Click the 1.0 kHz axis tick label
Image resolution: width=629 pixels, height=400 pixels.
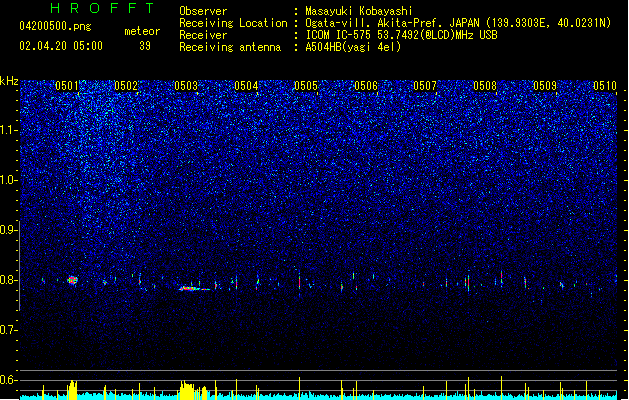[8, 180]
